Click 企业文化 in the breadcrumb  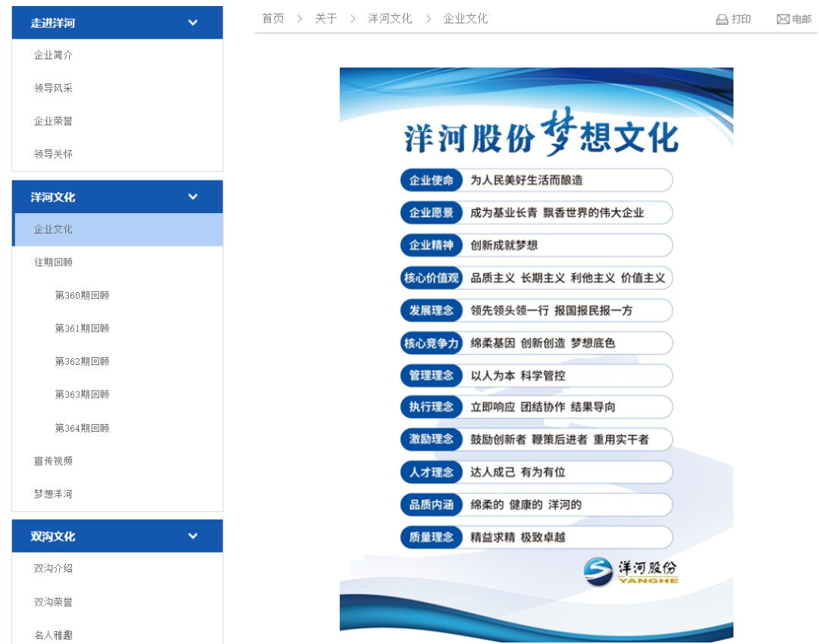[466, 19]
